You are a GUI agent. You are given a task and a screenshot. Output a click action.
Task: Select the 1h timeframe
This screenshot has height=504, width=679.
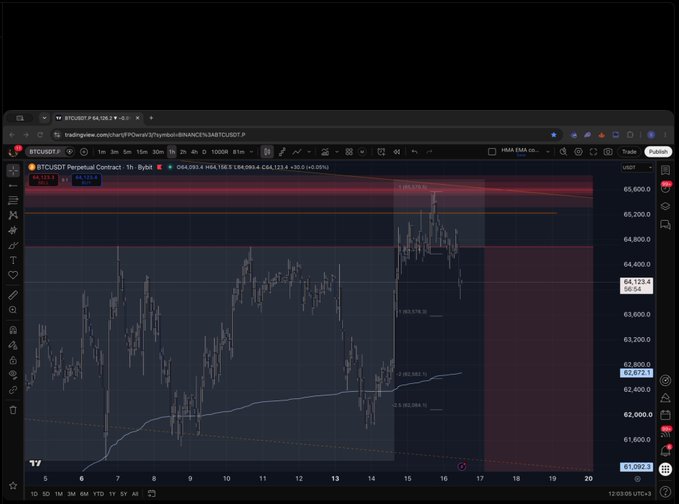(x=172, y=152)
